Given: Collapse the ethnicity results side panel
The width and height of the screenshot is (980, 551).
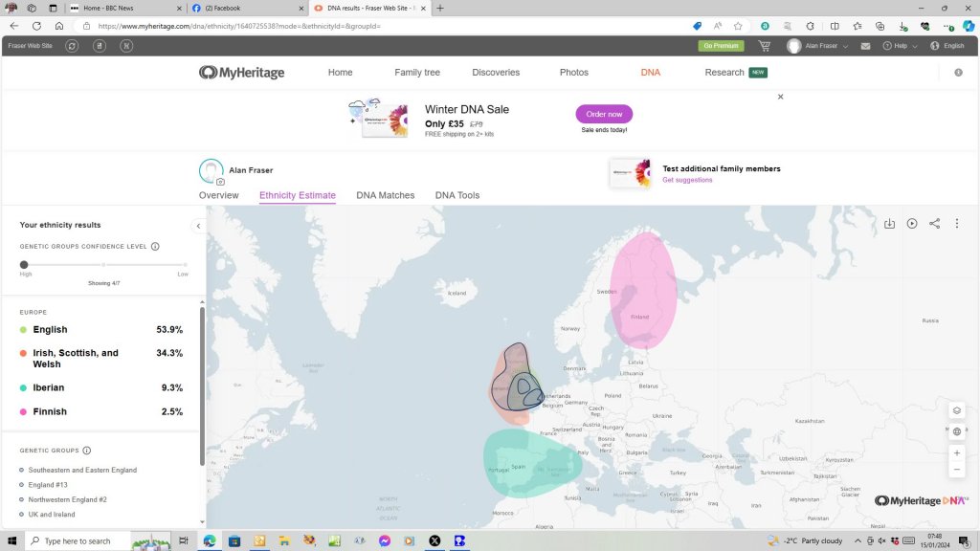Looking at the screenshot, I should tap(198, 226).
